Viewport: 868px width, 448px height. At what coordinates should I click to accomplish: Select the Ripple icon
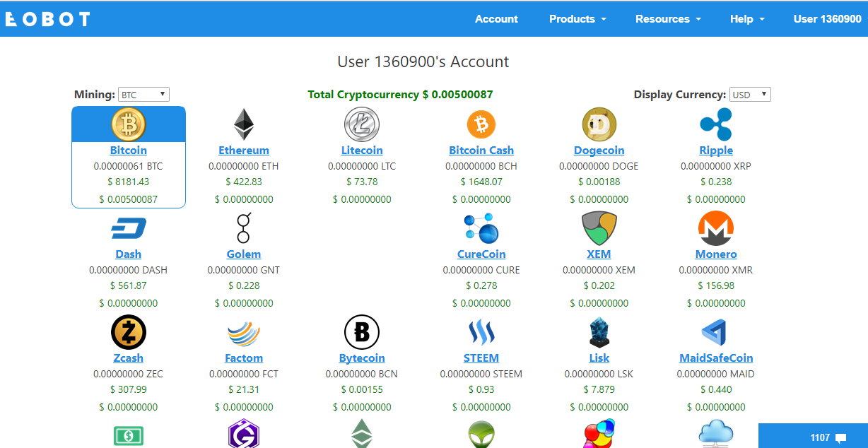[715, 124]
